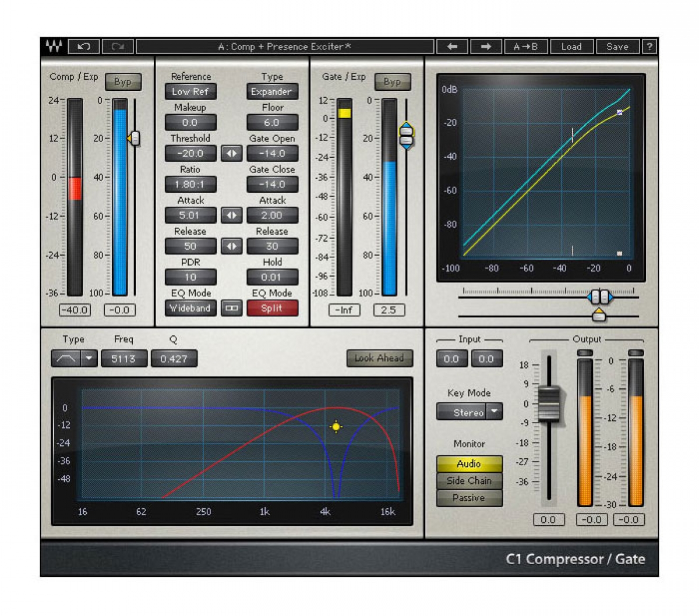Open preset name 'A: Comp + Presence Exciter' menu
This screenshot has width=699, height=616.
tap(285, 47)
